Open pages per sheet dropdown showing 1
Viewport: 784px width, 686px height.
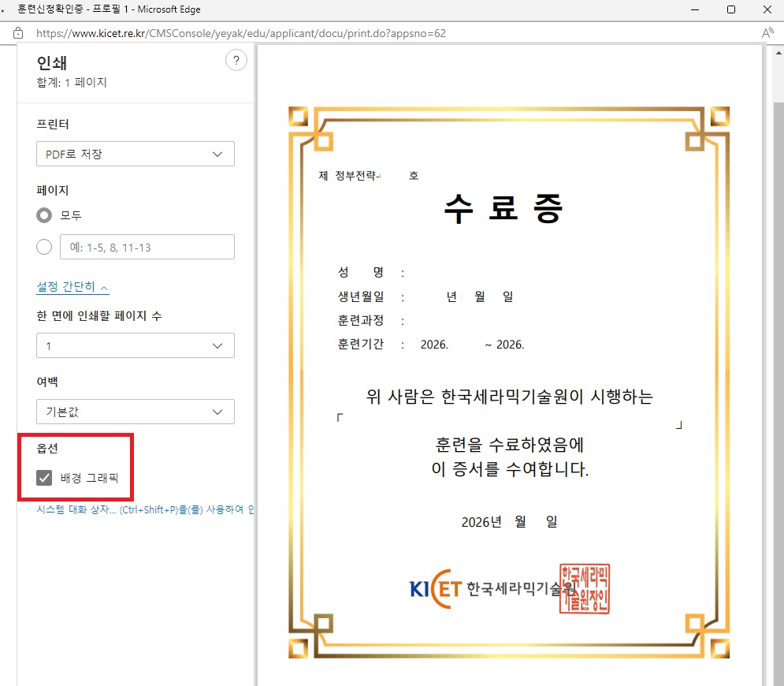coord(135,345)
